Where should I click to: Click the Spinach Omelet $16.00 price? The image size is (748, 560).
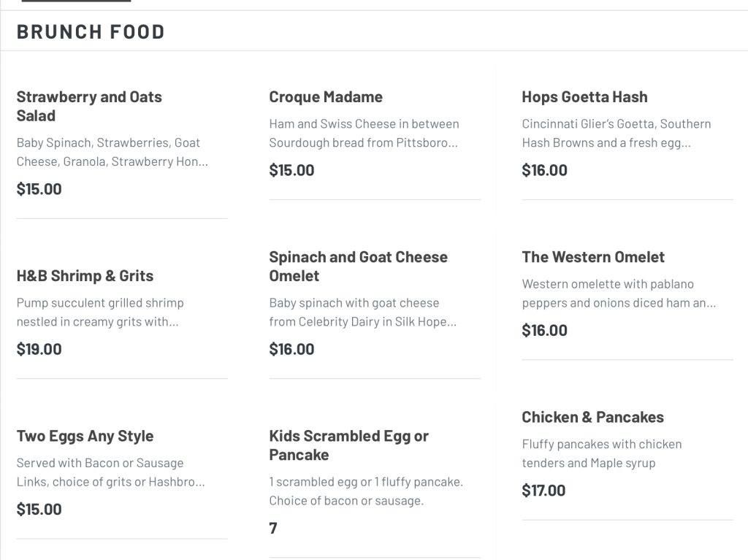coord(291,349)
